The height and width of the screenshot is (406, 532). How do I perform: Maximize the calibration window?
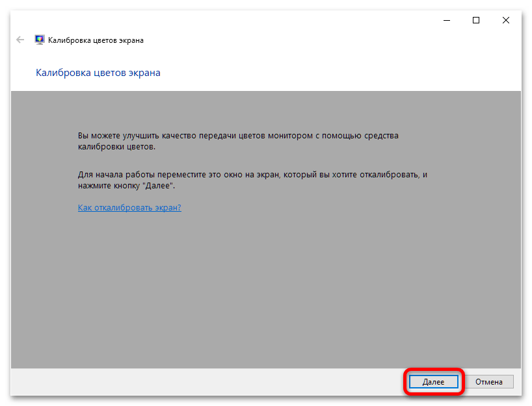pyautogui.click(x=476, y=20)
